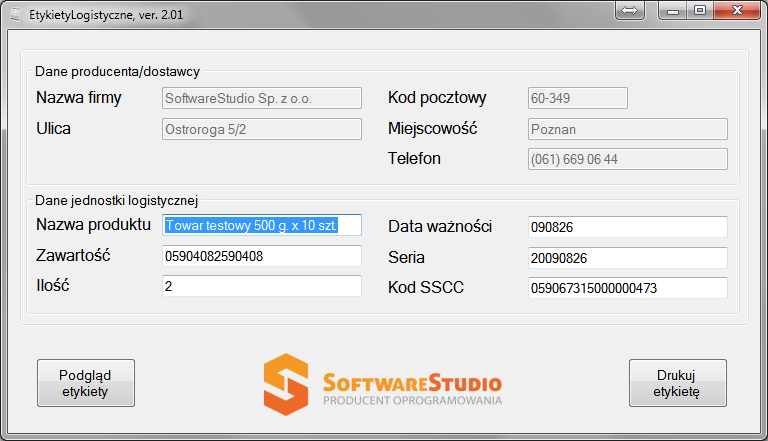
Task: Click the Telefon label
Action: coord(414,158)
